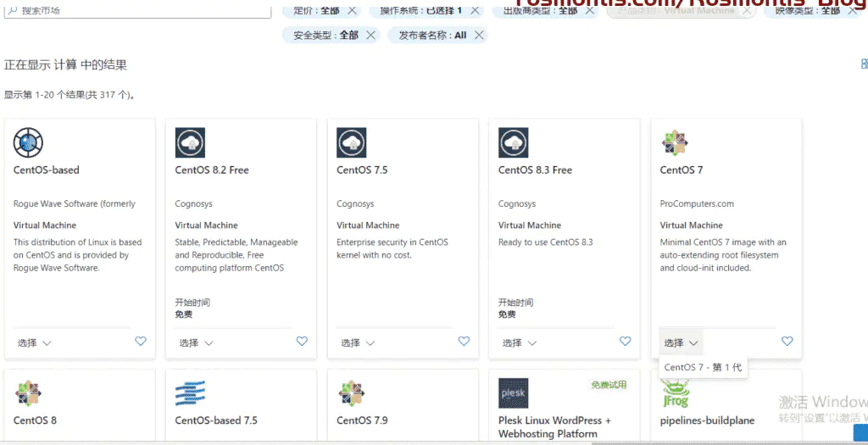Open Plesk Linux WordPress + Webhosting Platform
This screenshot has height=445, width=868.
pyautogui.click(x=554, y=426)
